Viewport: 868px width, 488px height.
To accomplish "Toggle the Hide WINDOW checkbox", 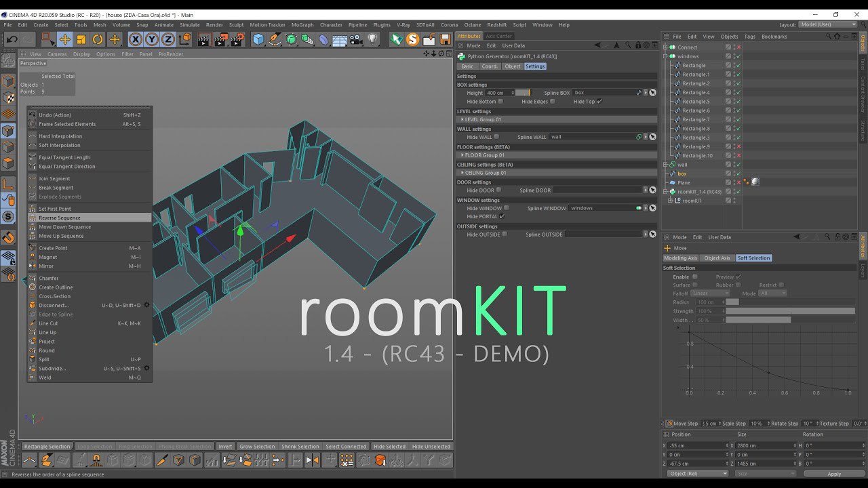I will pyautogui.click(x=506, y=208).
